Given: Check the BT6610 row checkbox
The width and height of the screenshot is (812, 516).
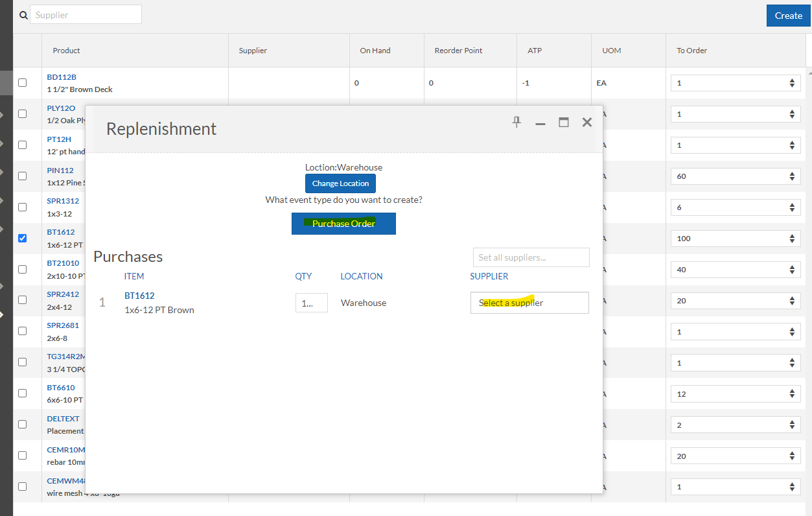Looking at the screenshot, I should point(23,393).
